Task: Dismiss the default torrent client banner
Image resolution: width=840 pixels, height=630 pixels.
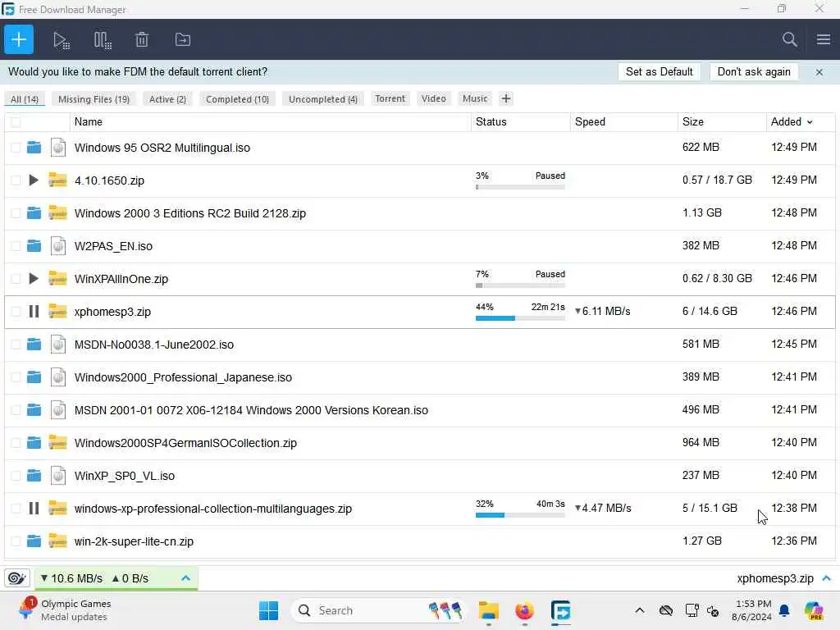Action: coord(819,72)
